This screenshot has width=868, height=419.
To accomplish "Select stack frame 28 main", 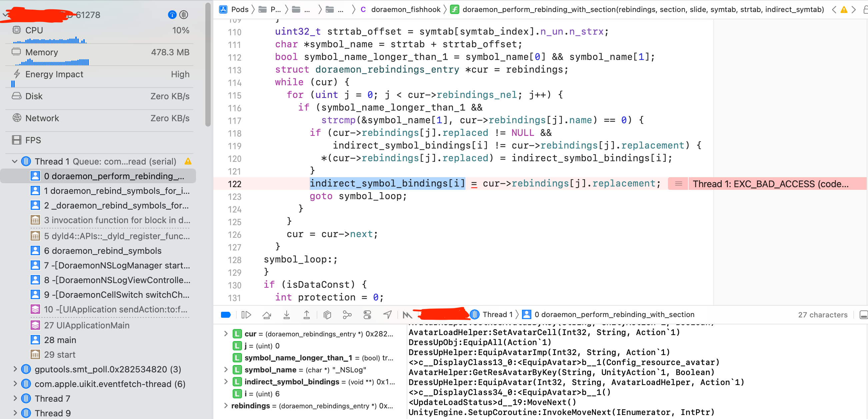I will [60, 340].
